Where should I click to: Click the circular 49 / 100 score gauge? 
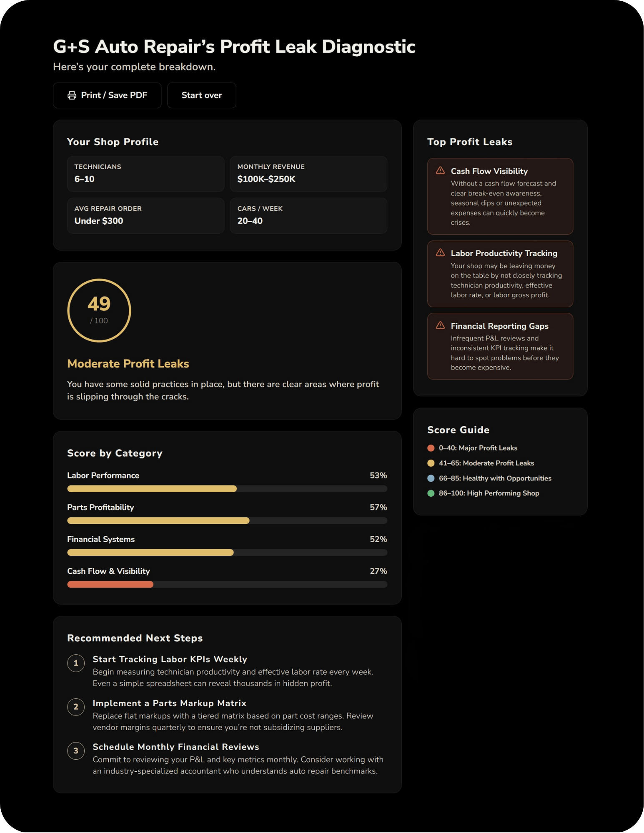pyautogui.click(x=99, y=310)
